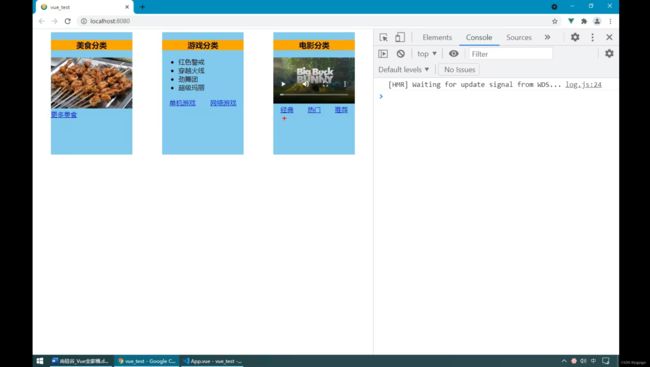This screenshot has width=650, height=367.
Task: Click the 网络游戏 link
Action: (223, 103)
